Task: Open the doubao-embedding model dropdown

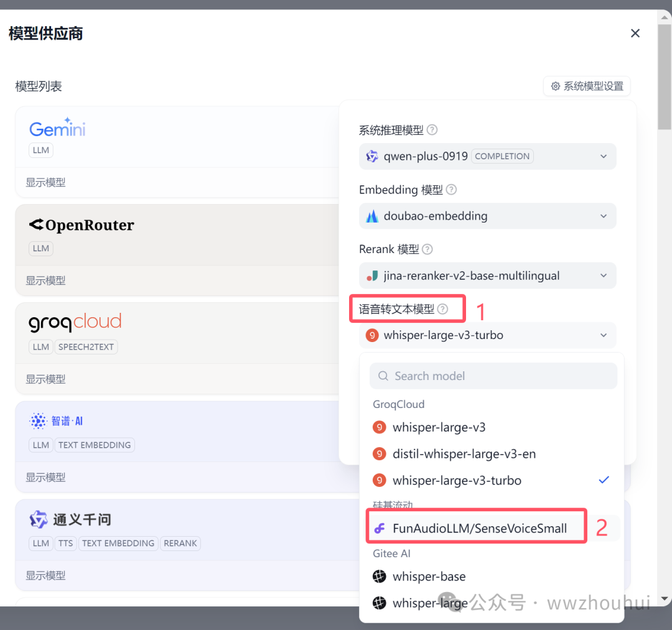Action: click(488, 216)
